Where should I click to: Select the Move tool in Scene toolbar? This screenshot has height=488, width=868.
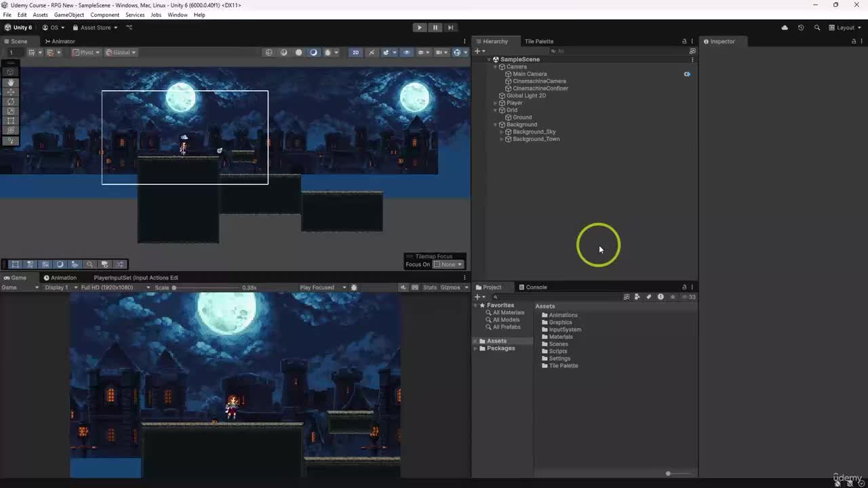10,91
